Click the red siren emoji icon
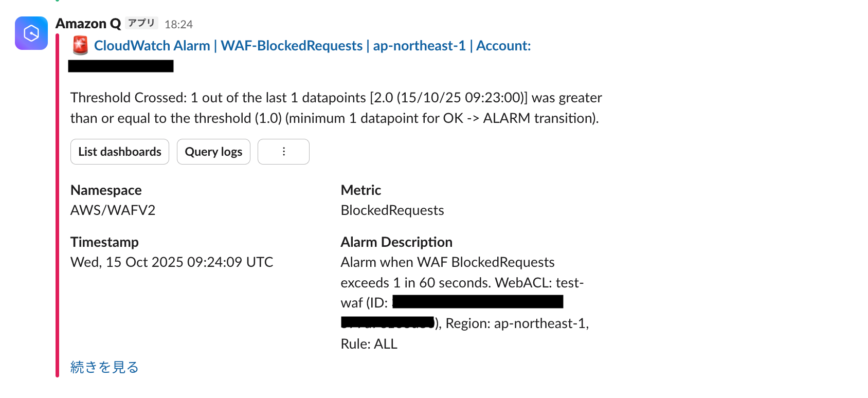This screenshot has height=398, width=868. (80, 45)
